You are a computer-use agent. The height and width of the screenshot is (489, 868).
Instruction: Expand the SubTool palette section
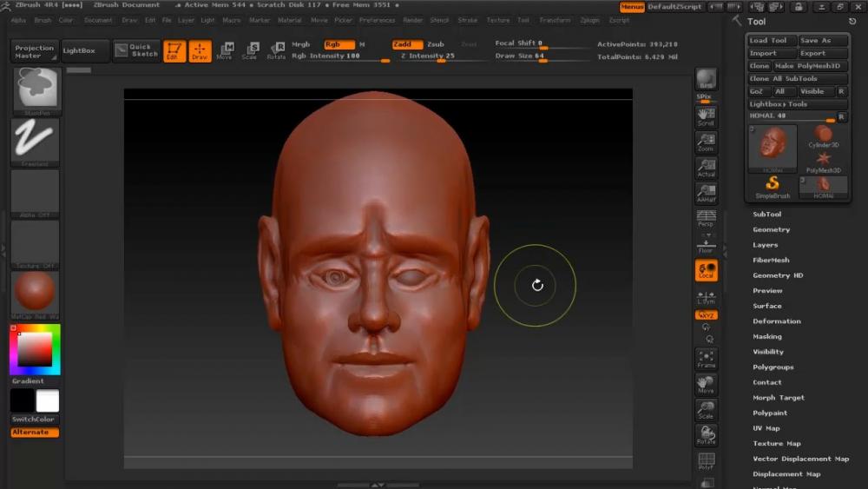[766, 215]
